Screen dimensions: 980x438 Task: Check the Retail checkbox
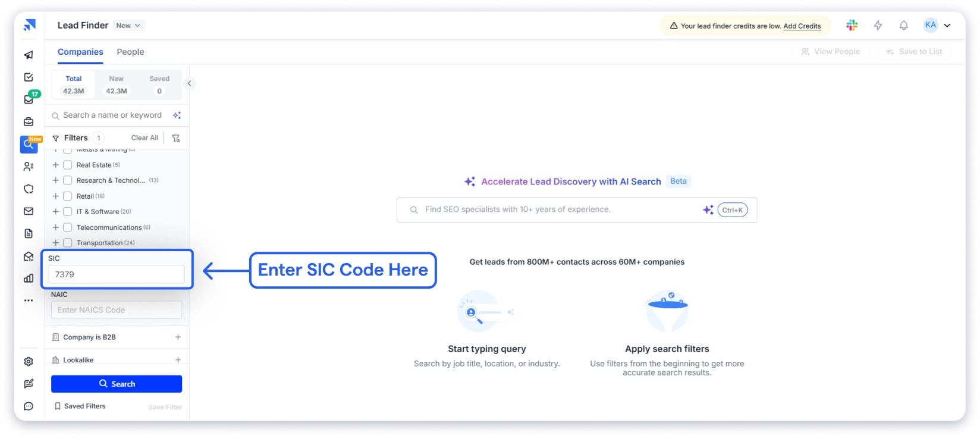coord(68,196)
